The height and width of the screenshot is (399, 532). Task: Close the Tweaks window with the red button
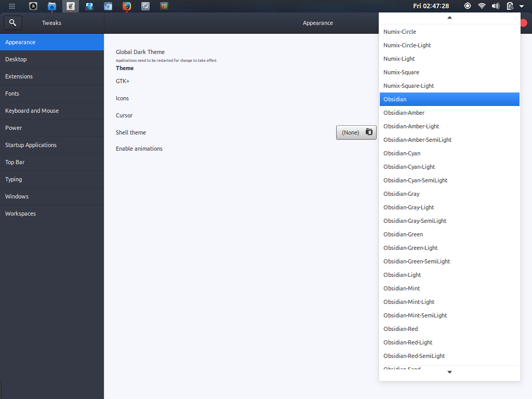(524, 23)
